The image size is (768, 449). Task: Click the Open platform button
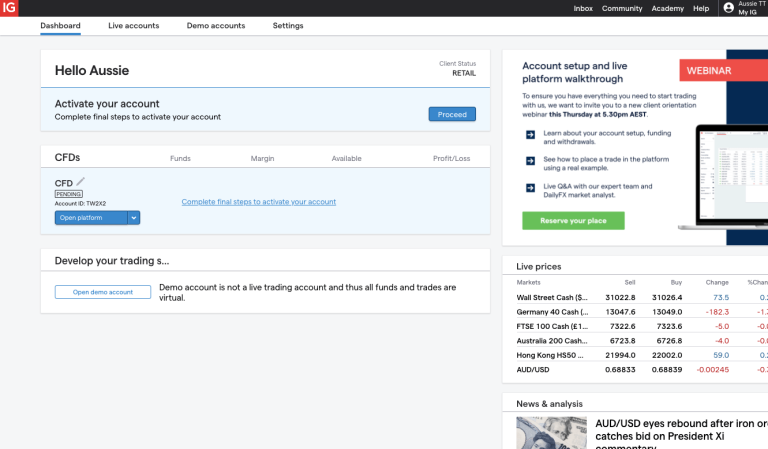click(91, 218)
